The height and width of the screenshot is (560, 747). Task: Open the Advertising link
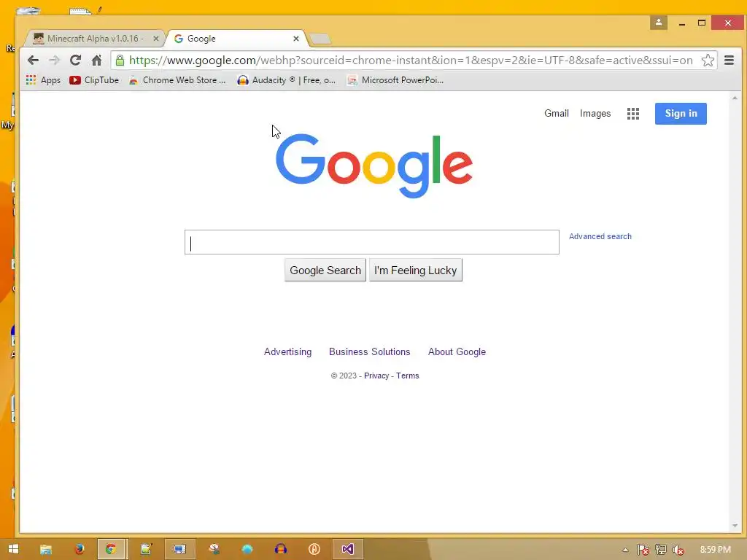click(x=287, y=351)
